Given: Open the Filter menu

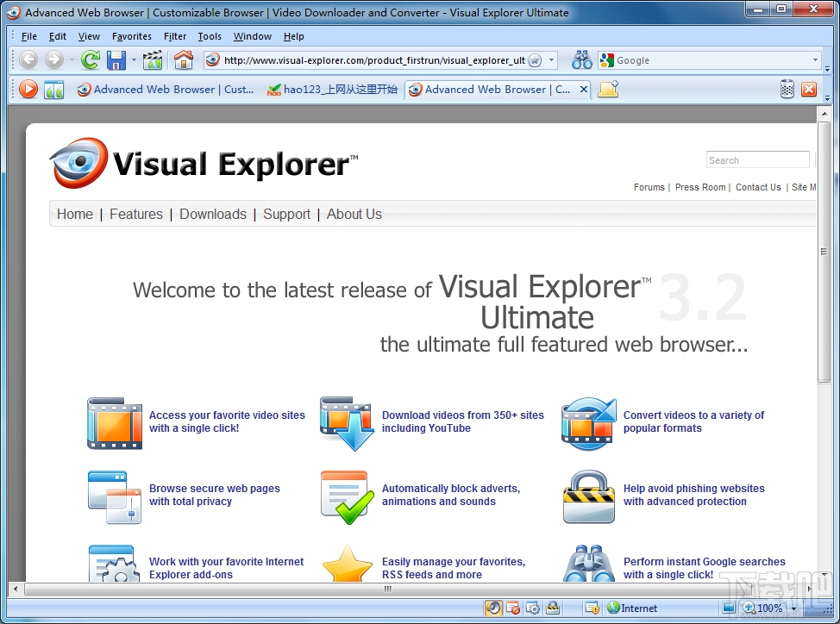Looking at the screenshot, I should click(x=175, y=36).
